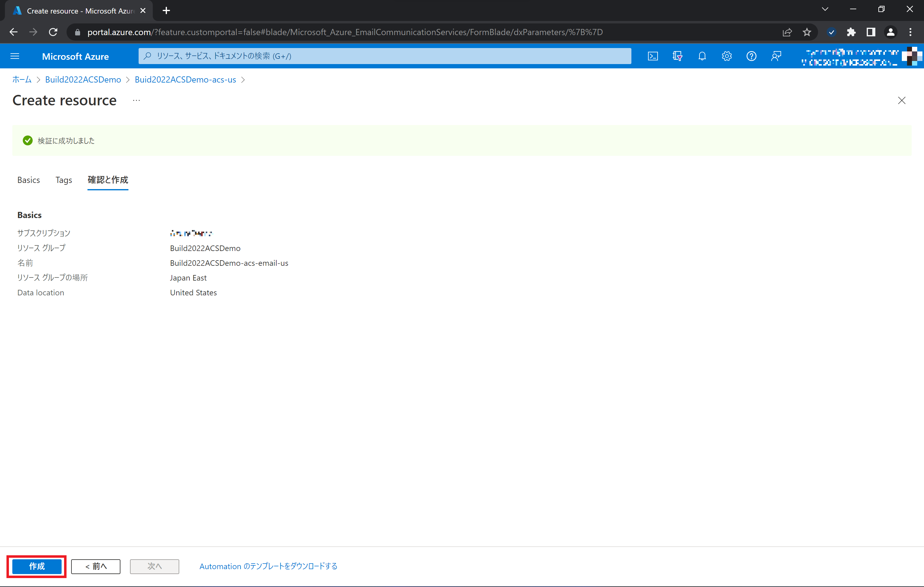Open the browser three-dot menu
Screen dimensions: 924x587
click(910, 32)
